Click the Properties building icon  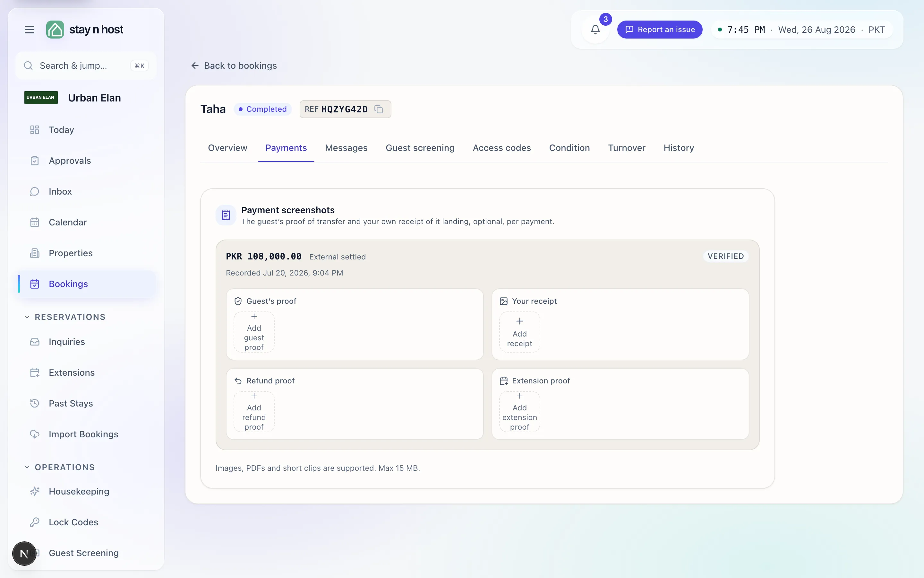[35, 253]
